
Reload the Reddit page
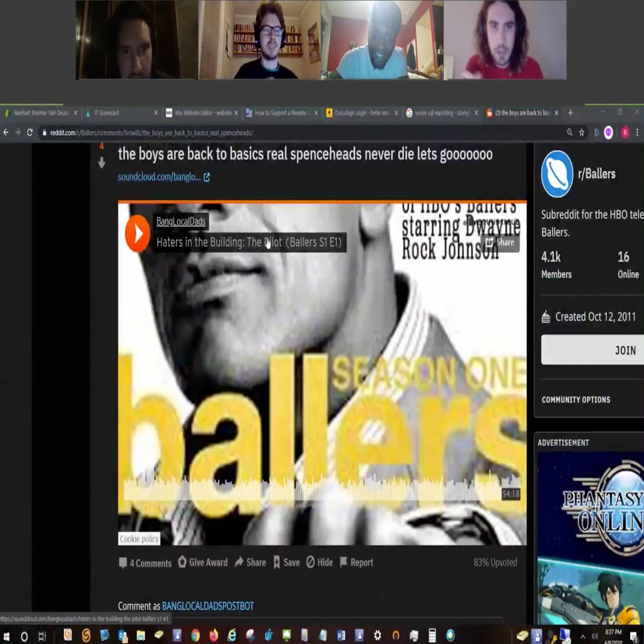[x=30, y=133]
